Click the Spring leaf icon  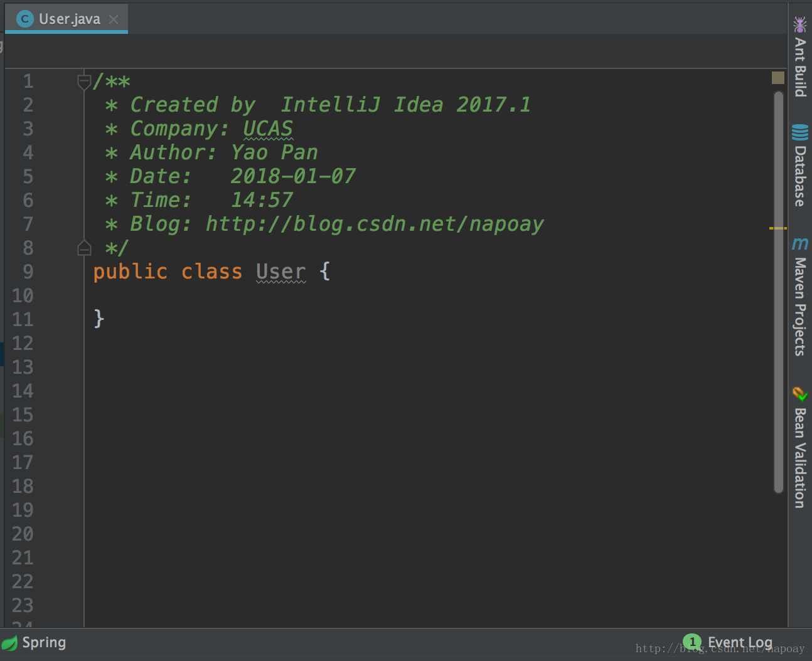(9, 643)
